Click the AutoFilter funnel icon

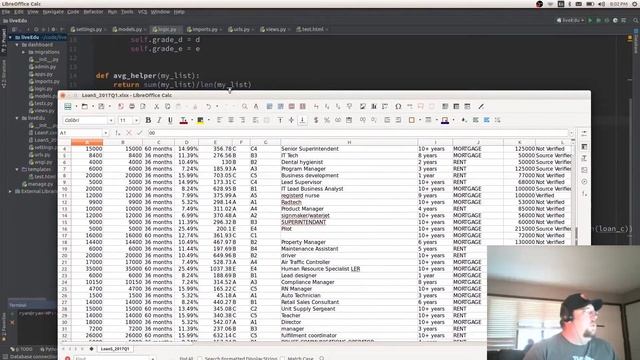click(349, 107)
